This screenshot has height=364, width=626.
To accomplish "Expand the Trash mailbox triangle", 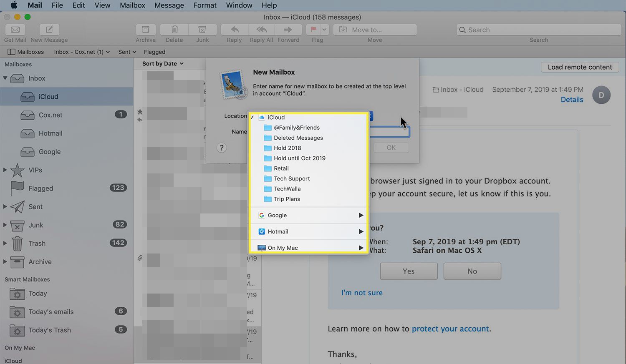I will [x=5, y=243].
